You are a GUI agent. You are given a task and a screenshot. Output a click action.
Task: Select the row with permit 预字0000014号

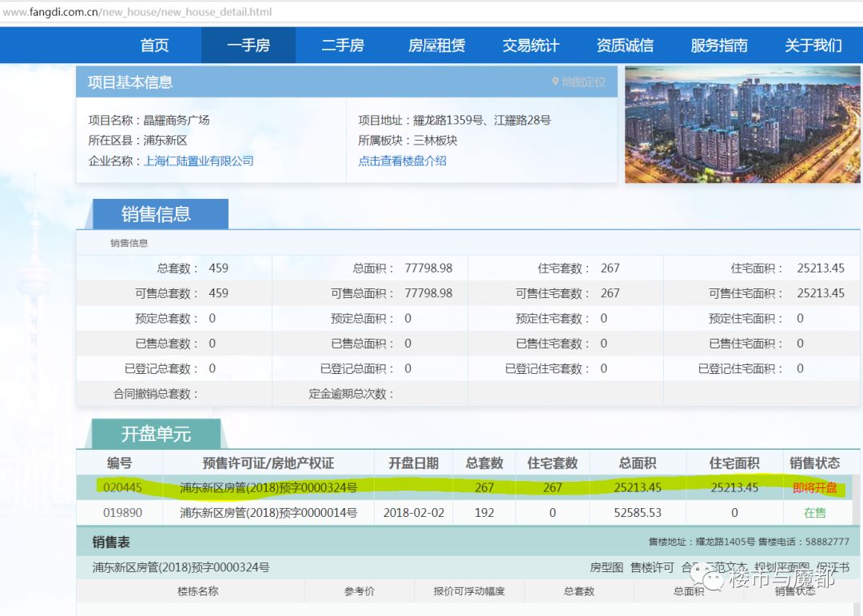(268, 512)
